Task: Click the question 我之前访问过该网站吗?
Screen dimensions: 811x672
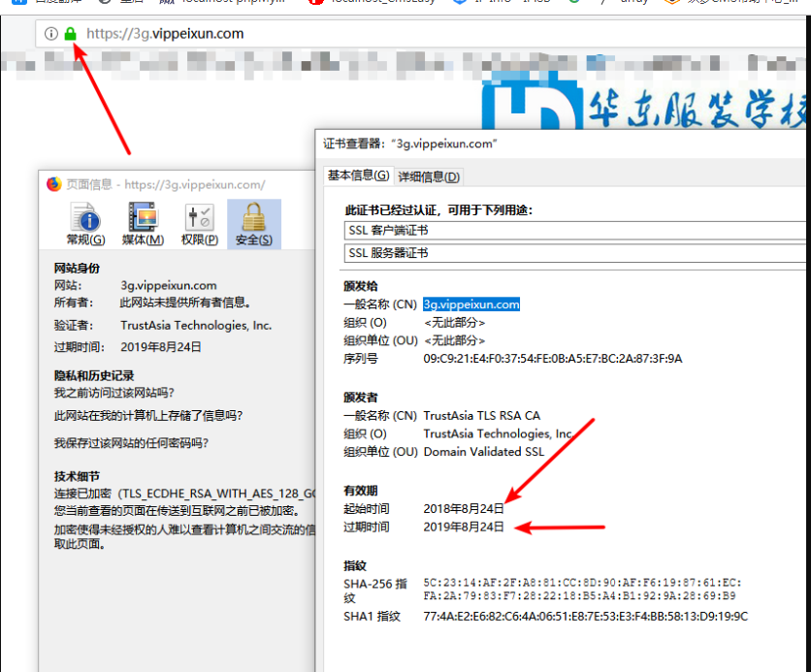Action: [x=114, y=393]
